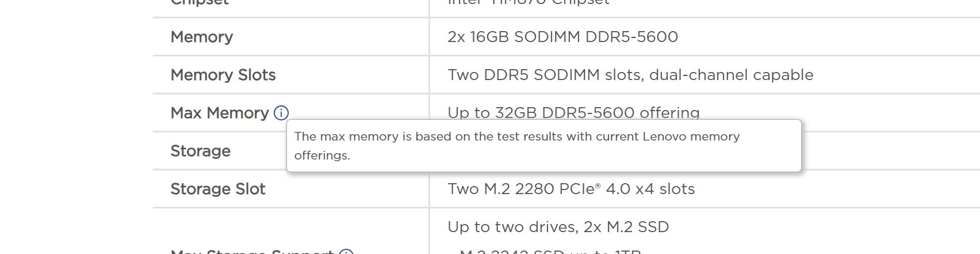980x254 pixels.
Task: Click the Up to two drives text
Action: (x=558, y=227)
